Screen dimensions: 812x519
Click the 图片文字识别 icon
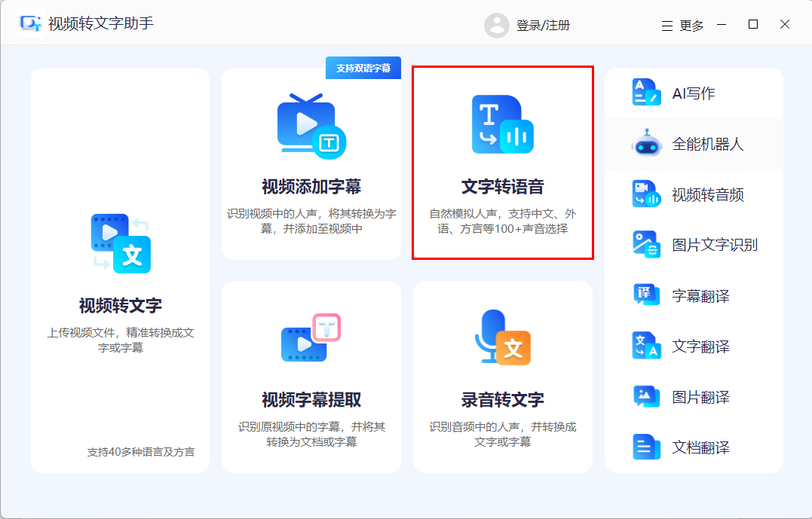(x=646, y=244)
